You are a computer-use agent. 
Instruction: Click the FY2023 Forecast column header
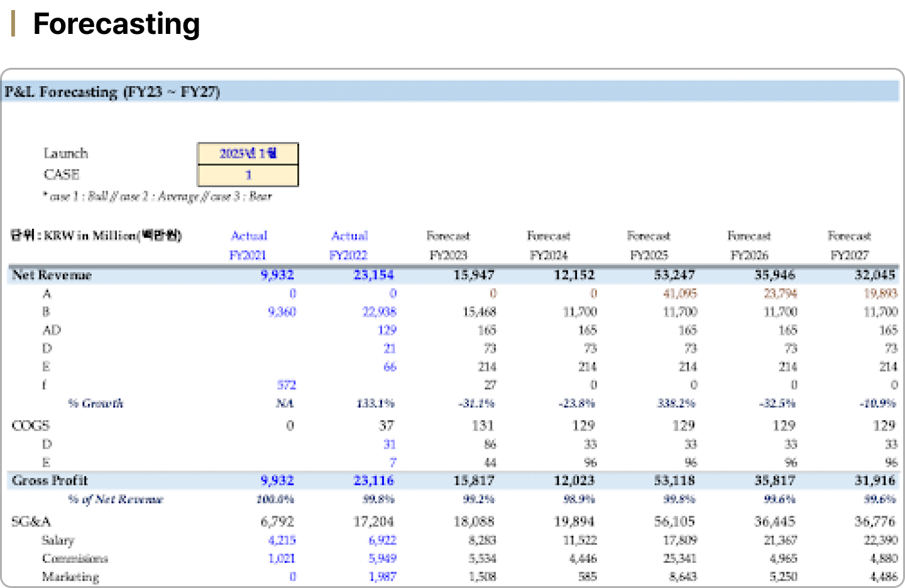pyautogui.click(x=448, y=245)
